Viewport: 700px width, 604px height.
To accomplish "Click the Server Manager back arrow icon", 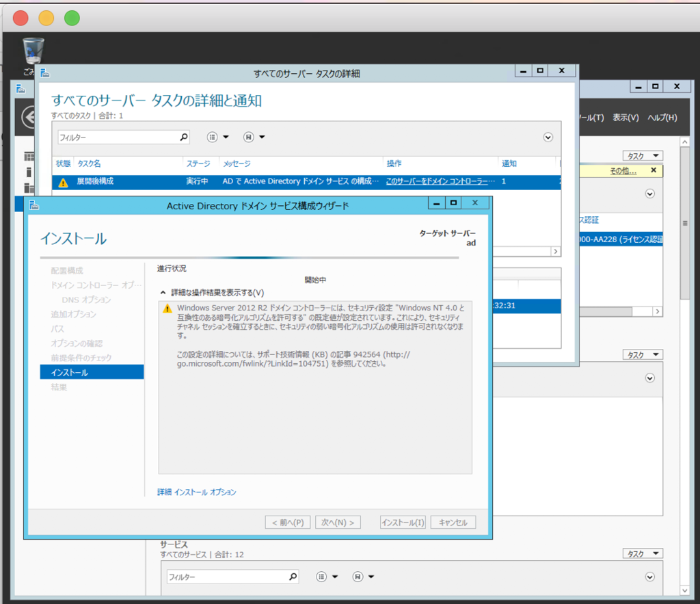I will (29, 118).
